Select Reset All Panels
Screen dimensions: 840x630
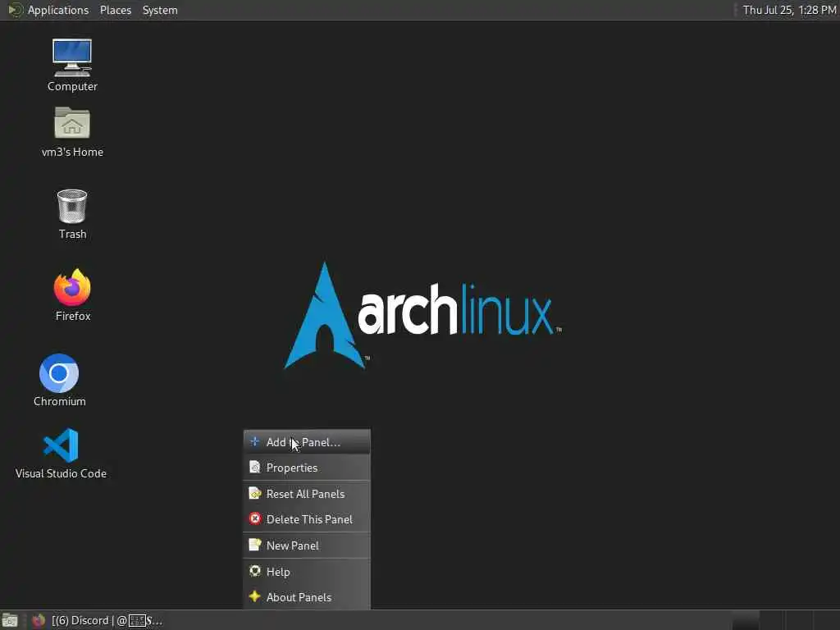click(x=307, y=494)
